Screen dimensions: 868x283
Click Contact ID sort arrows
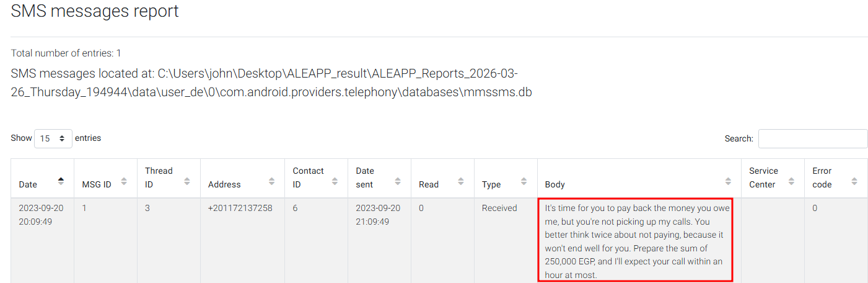(335, 181)
